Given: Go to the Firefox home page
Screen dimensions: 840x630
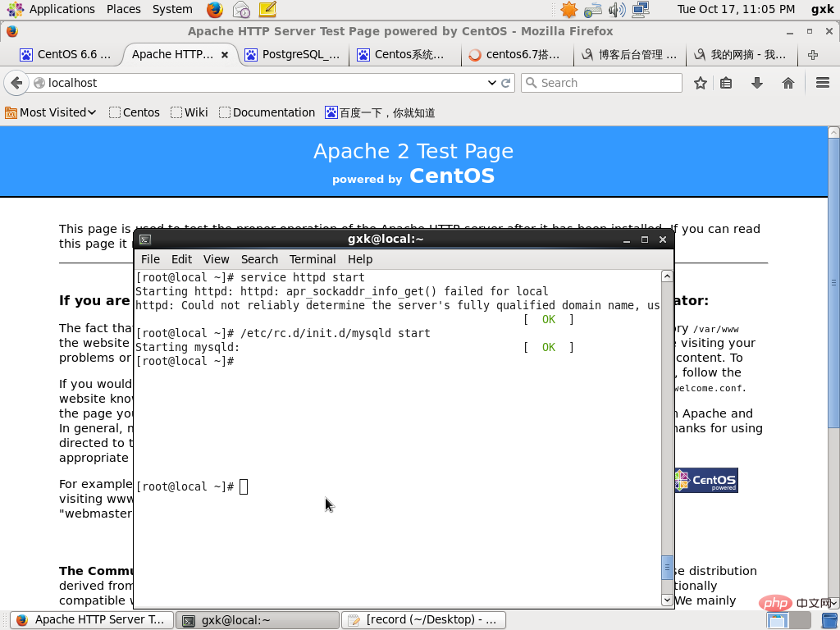Looking at the screenshot, I should point(788,83).
